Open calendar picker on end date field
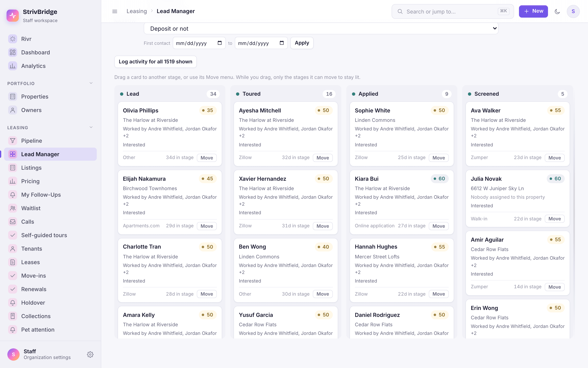 point(282,43)
